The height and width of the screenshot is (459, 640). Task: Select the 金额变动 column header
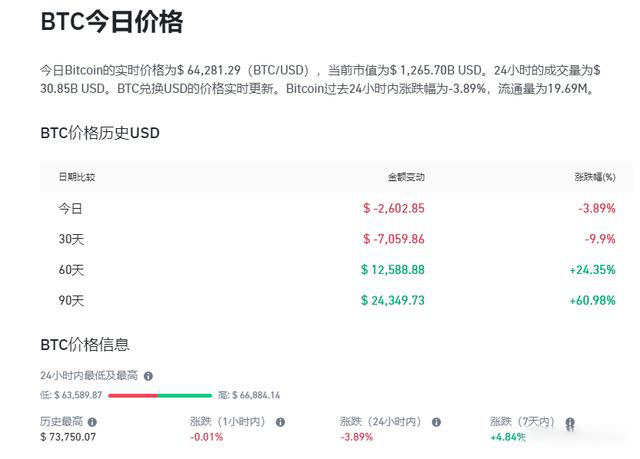[406, 177]
